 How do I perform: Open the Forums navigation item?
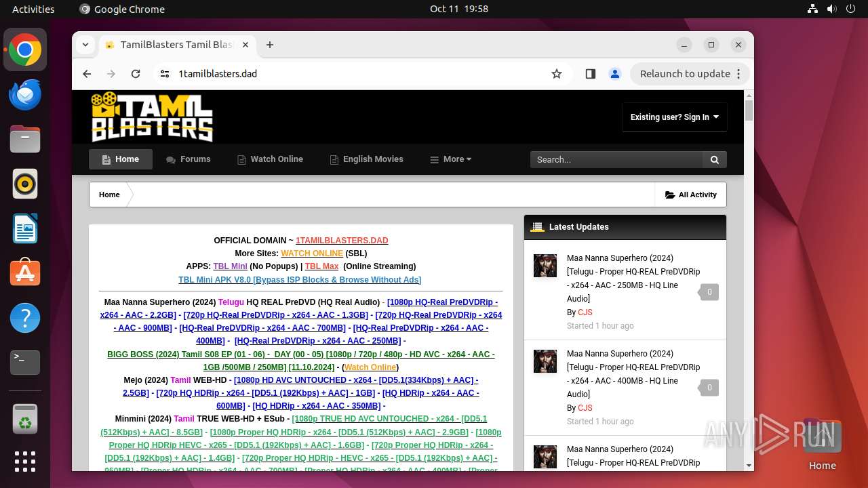[189, 159]
